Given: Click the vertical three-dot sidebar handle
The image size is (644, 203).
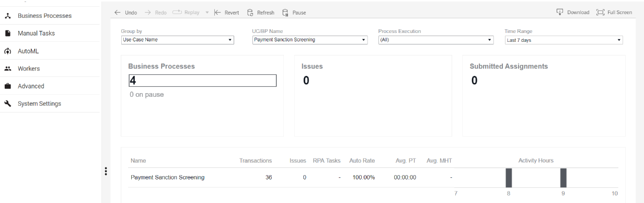Looking at the screenshot, I should tap(106, 171).
